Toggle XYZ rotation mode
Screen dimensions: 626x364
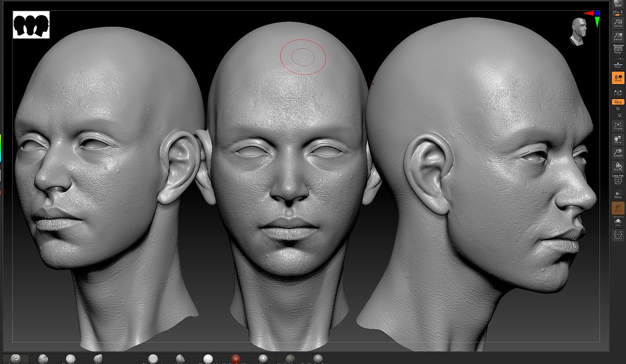[618, 102]
